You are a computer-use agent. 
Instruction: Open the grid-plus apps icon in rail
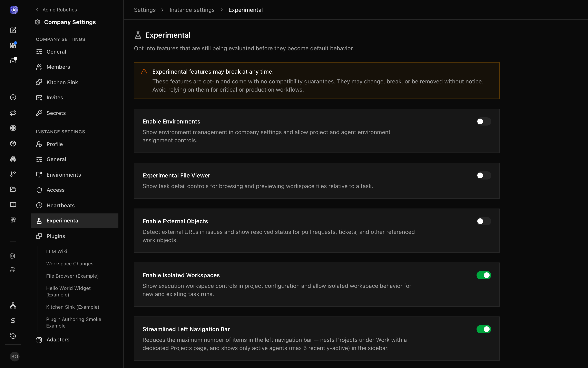tap(13, 220)
